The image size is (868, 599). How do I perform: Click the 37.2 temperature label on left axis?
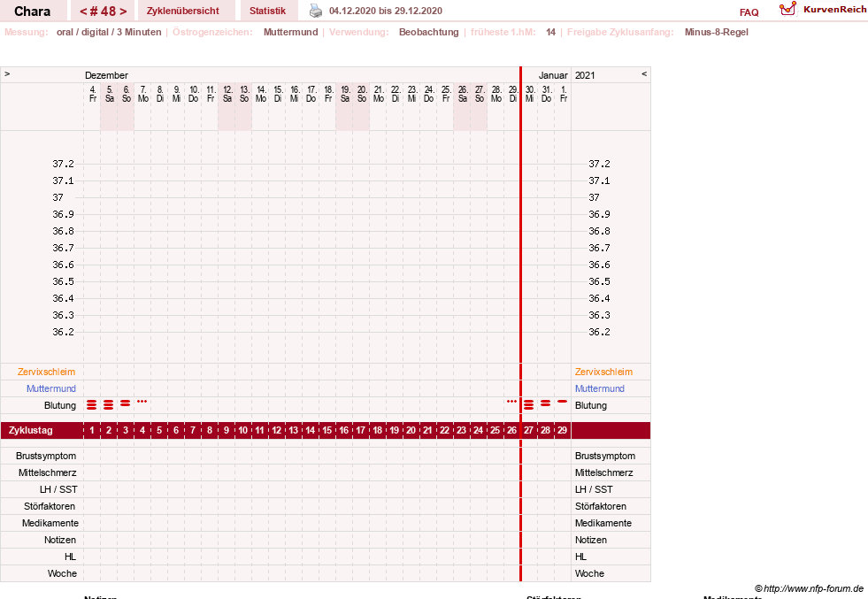click(63, 164)
